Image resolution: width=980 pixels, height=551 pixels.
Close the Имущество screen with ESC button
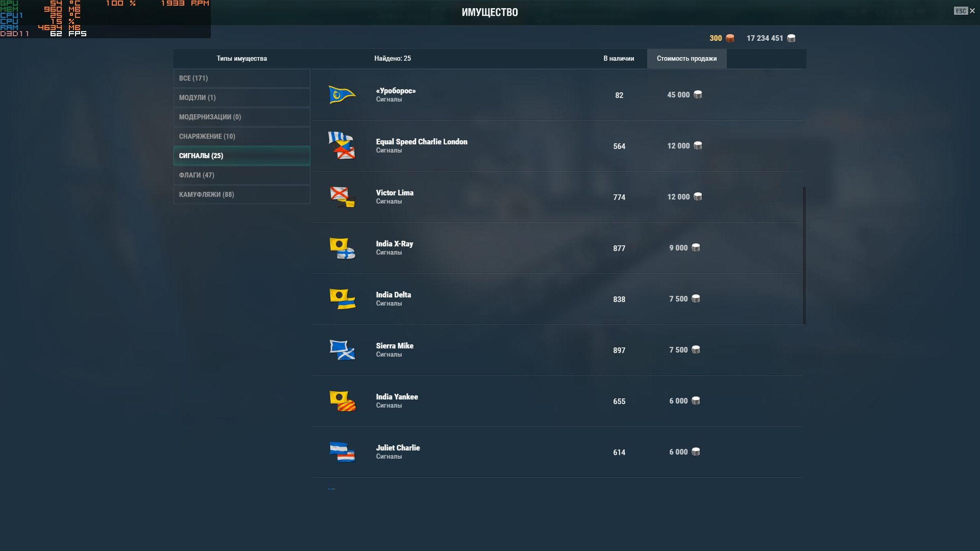click(965, 11)
